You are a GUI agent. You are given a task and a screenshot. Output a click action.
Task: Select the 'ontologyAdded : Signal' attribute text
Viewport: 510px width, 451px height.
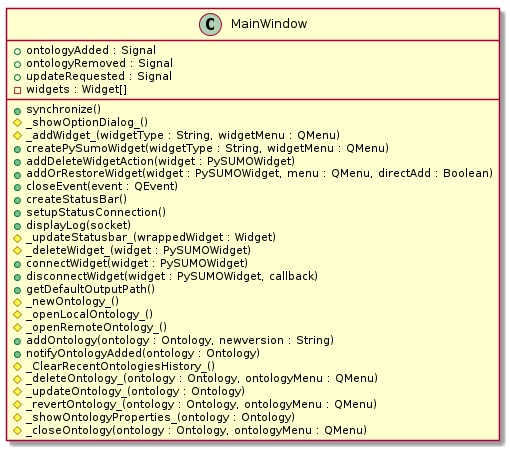click(x=91, y=50)
